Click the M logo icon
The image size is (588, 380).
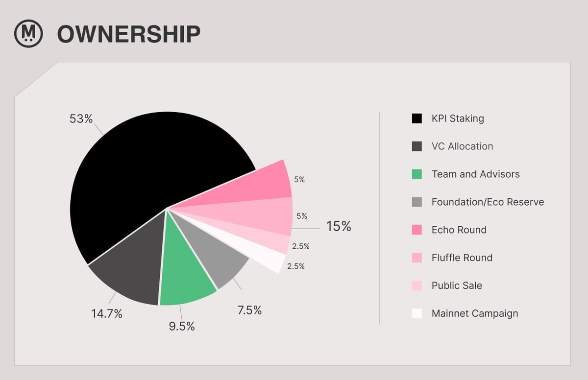pyautogui.click(x=28, y=34)
